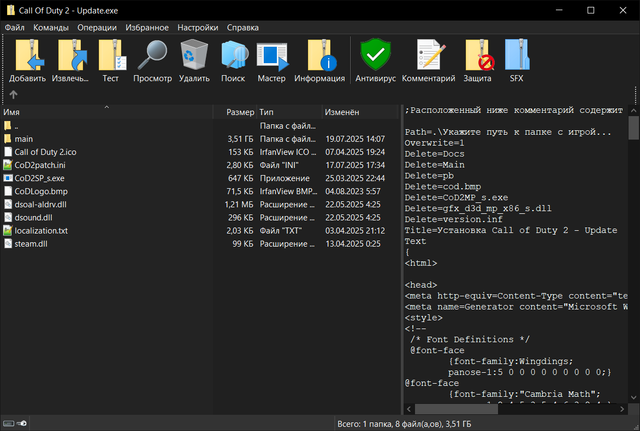Click the 99 КБ size cell

pyautogui.click(x=243, y=244)
